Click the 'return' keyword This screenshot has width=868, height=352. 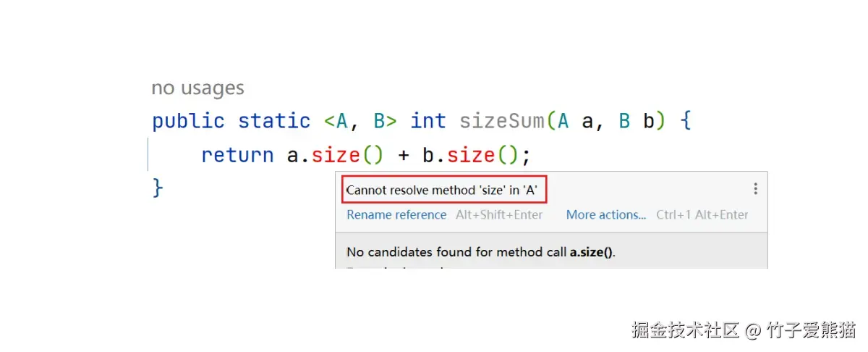coord(237,155)
